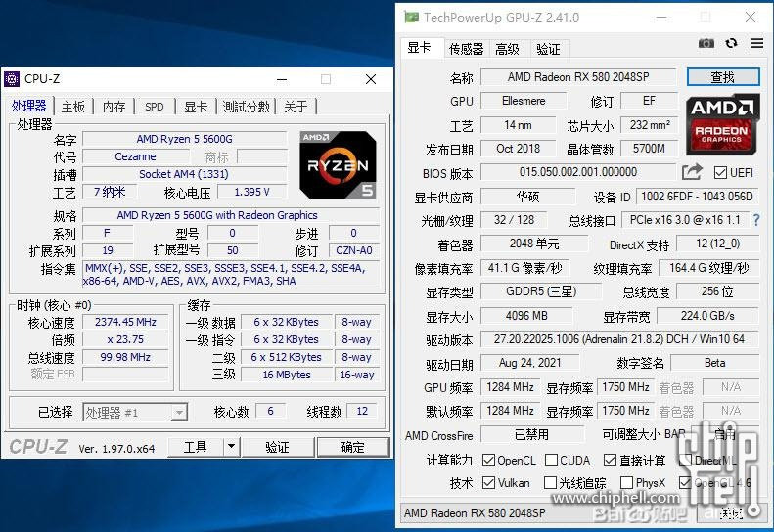Open the SPD tab in CPU-Z

[155, 107]
